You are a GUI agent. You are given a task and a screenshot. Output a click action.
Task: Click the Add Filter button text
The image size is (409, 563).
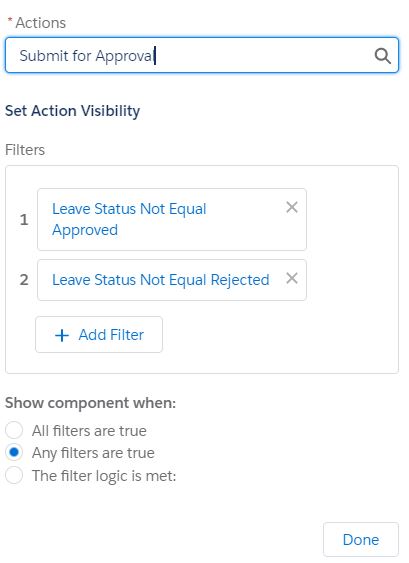click(x=111, y=335)
